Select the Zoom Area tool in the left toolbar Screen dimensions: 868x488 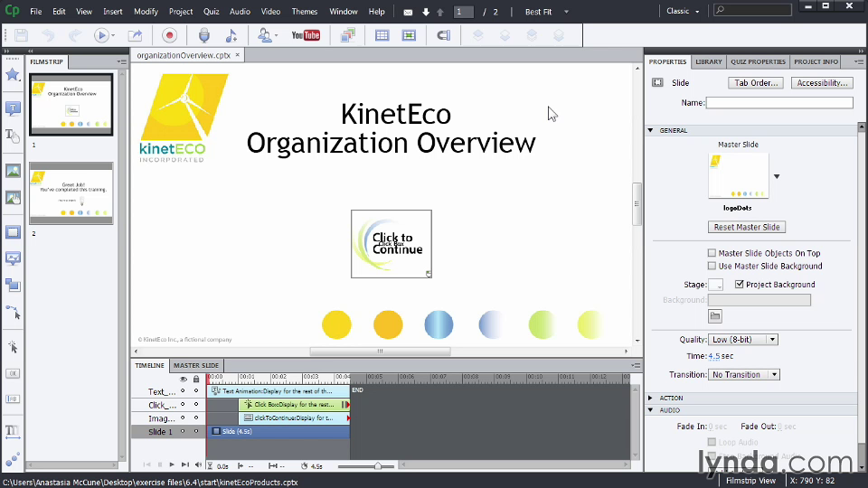[12, 286]
